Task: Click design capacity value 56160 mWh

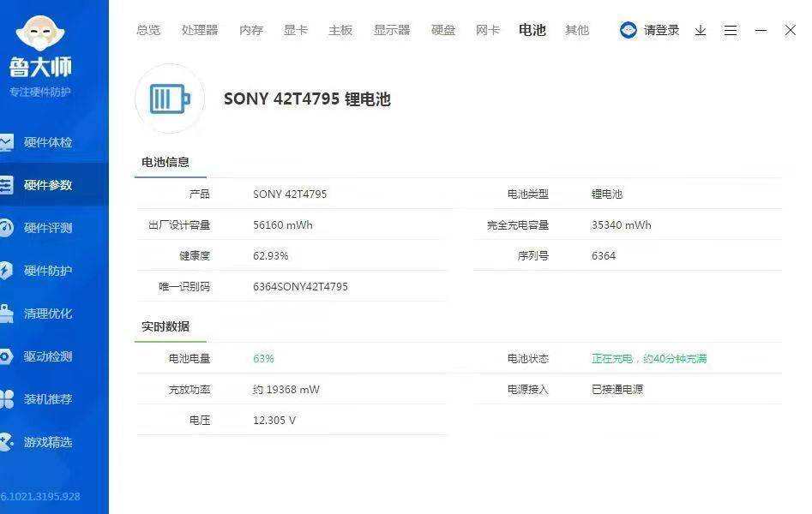Action: click(283, 225)
